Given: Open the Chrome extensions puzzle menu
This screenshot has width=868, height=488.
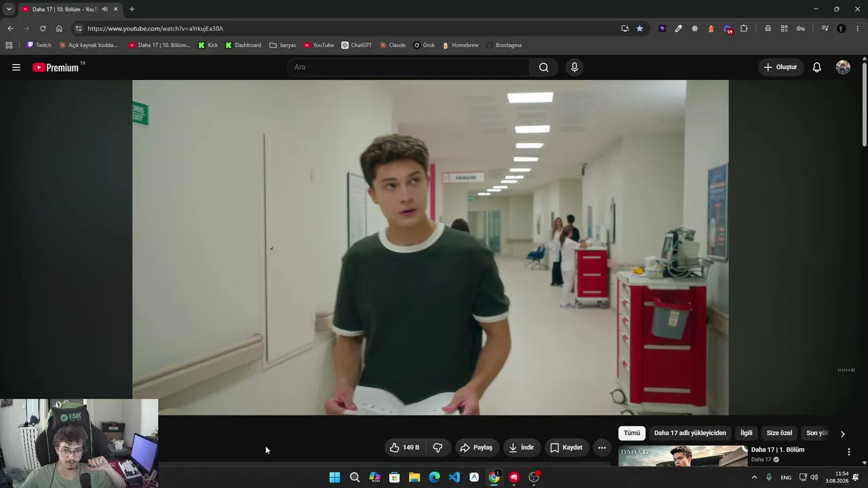Looking at the screenshot, I should pyautogui.click(x=744, y=28).
